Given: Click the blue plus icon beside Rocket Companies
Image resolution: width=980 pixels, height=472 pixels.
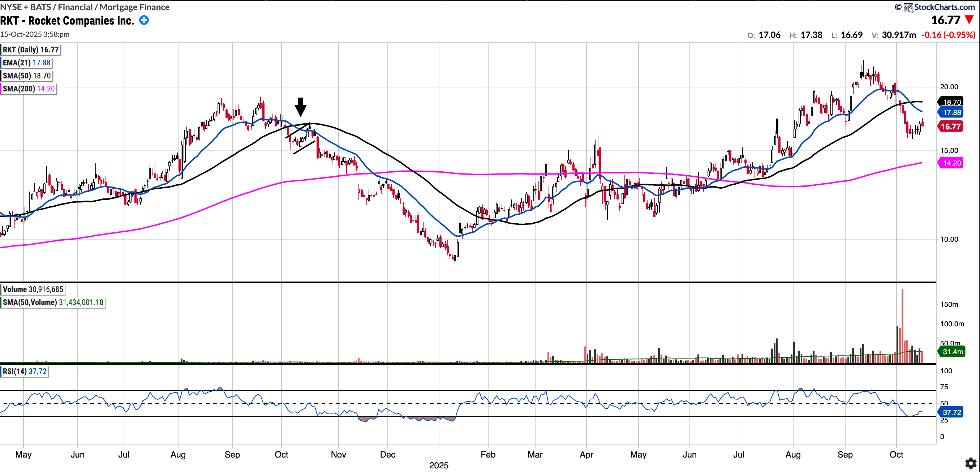Looking at the screenshot, I should coord(144,20).
